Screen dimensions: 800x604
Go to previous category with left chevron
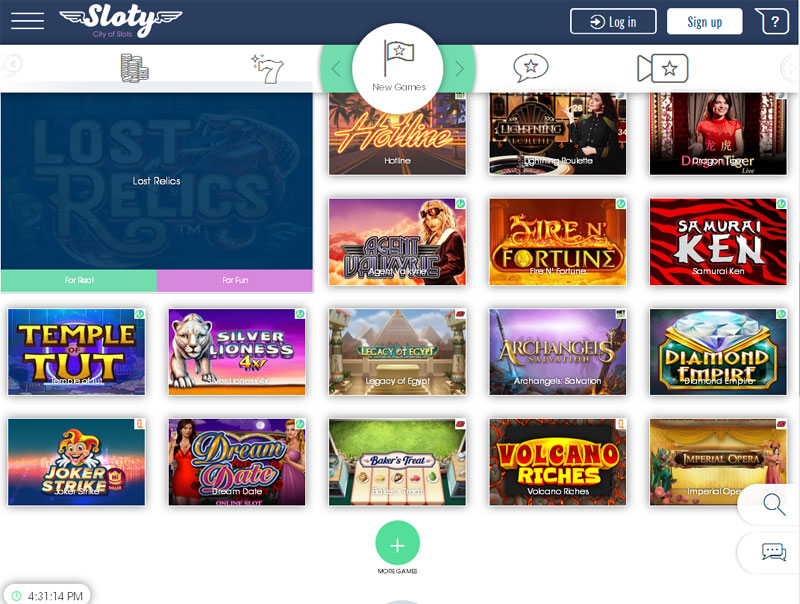[336, 69]
